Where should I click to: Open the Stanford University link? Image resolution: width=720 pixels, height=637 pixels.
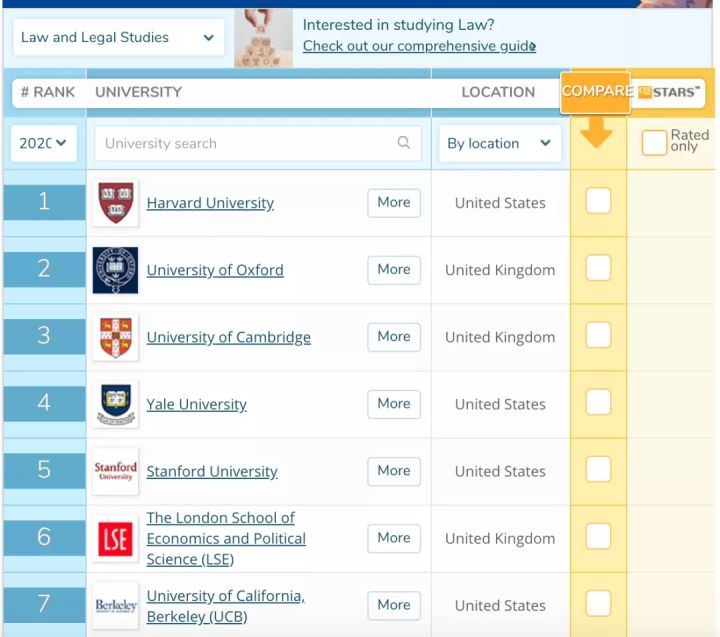pos(212,471)
